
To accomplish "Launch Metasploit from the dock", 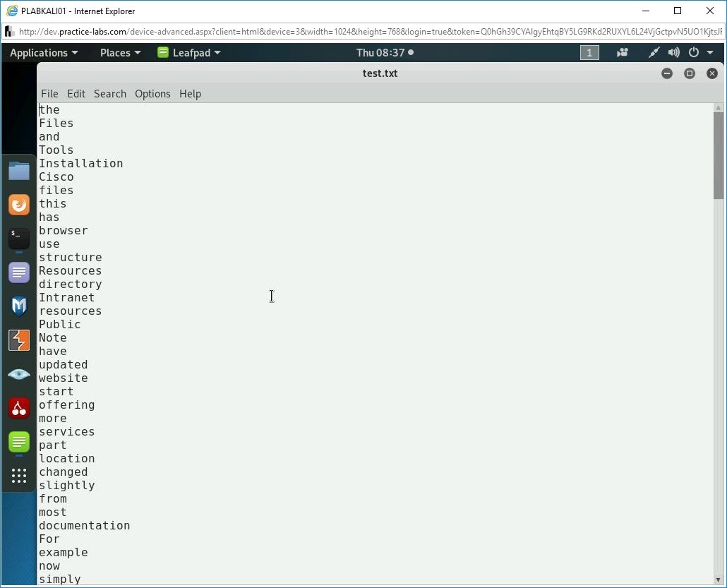I will click(19, 306).
